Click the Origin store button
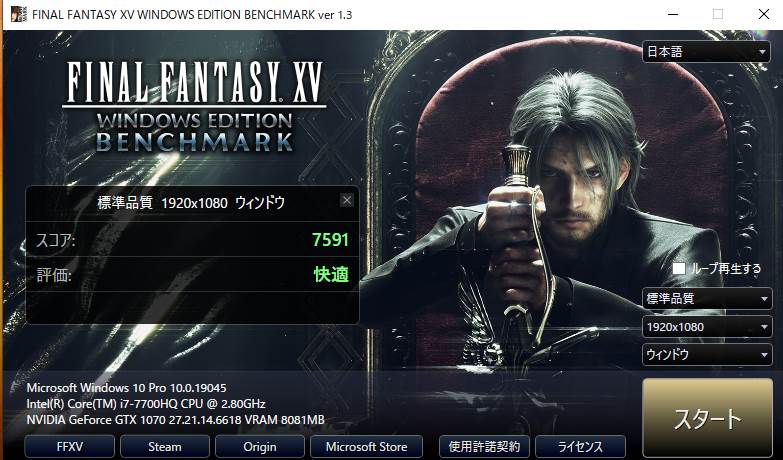This screenshot has width=783, height=460. pos(260,447)
